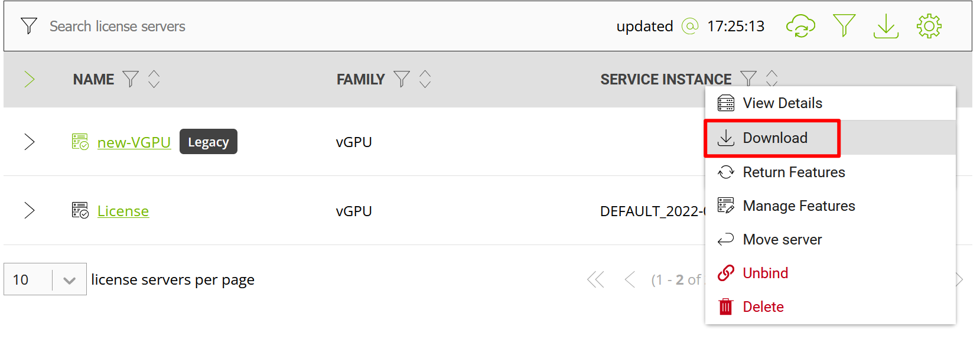Click Unbind in the context menu
Screen dimensions: 980x339
point(765,273)
